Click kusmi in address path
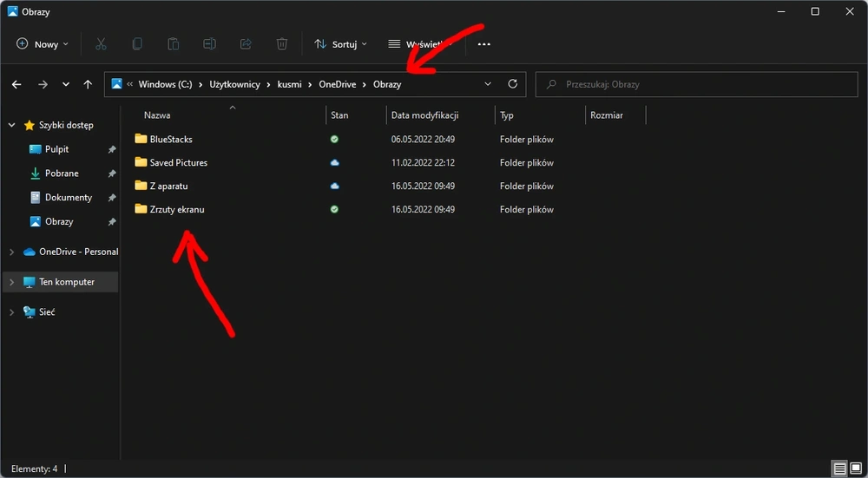The height and width of the screenshot is (478, 868). 290,85
